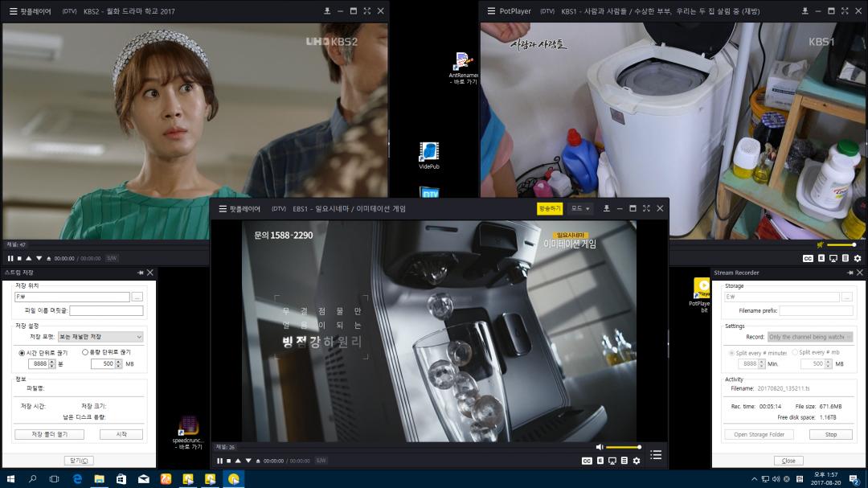Open the 모드 dropdown in EBS1 player
Screen dimensions: 868x488
[580, 208]
